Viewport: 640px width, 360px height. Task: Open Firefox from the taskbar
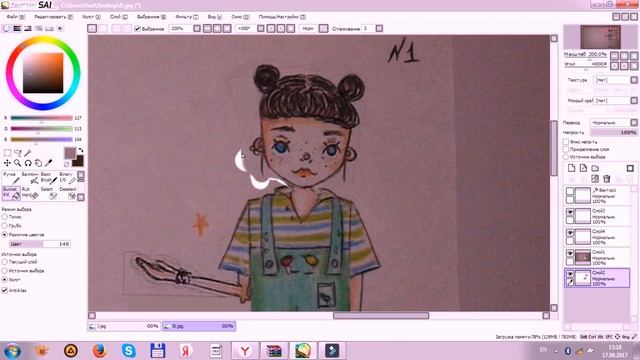(x=100, y=351)
